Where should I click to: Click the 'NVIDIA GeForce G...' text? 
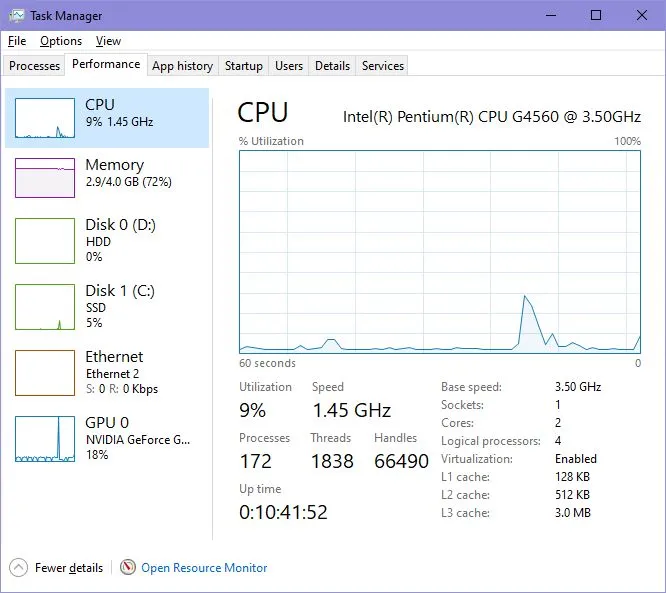(x=138, y=440)
